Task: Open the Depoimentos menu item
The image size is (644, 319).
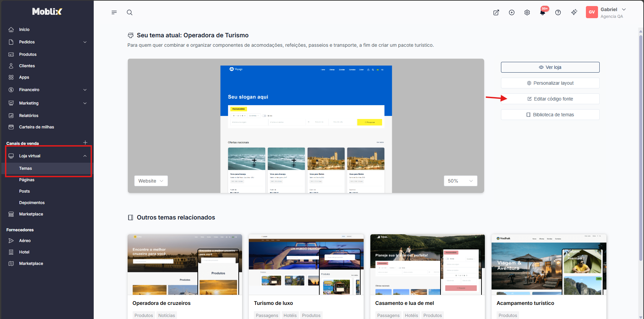Action: click(x=32, y=202)
